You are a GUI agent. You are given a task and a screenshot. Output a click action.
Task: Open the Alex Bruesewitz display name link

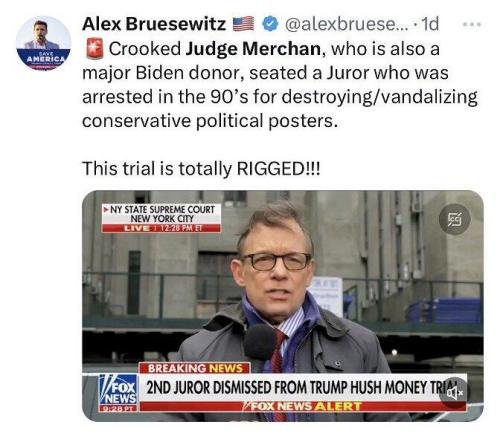coord(154,24)
